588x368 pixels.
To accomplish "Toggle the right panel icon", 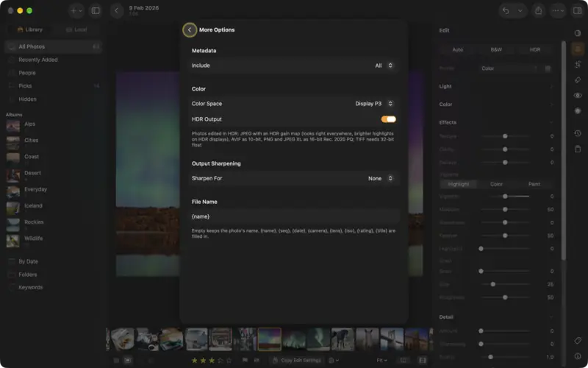I will (577, 10).
